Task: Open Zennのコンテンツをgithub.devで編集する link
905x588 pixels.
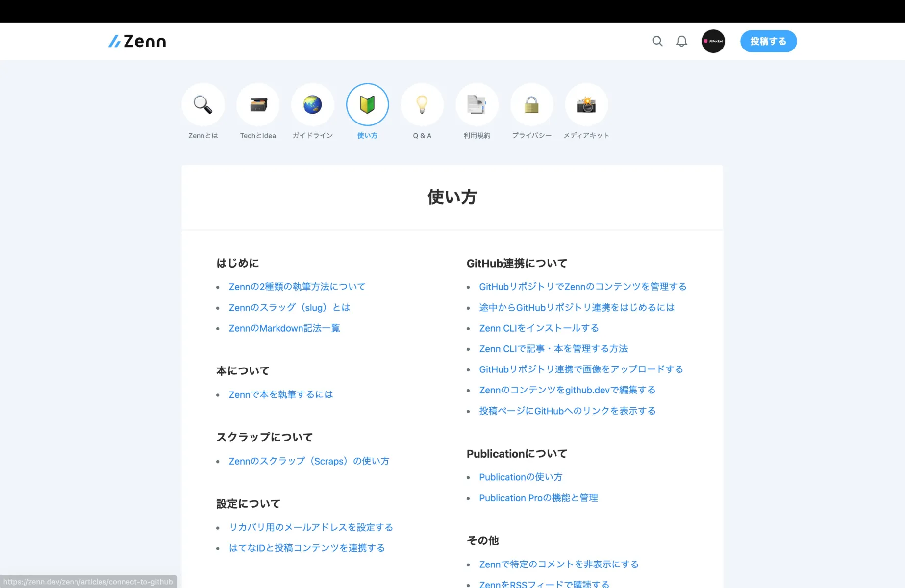Action: 567,390
